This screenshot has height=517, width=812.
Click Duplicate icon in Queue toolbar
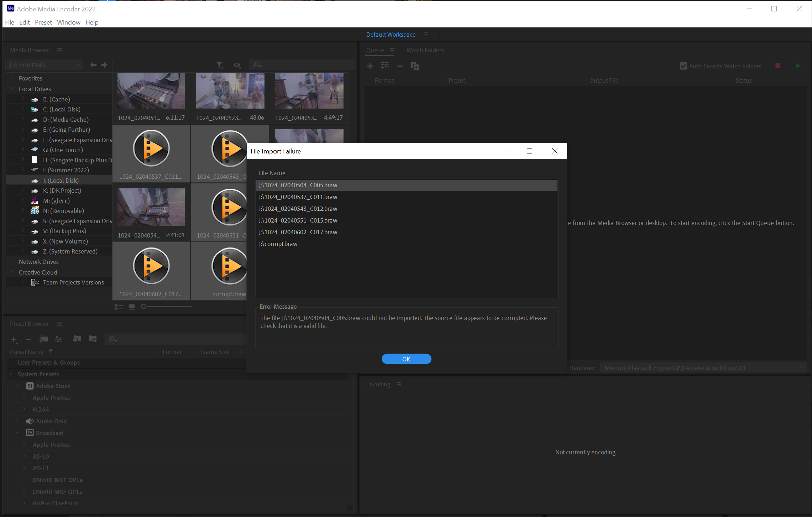point(415,66)
